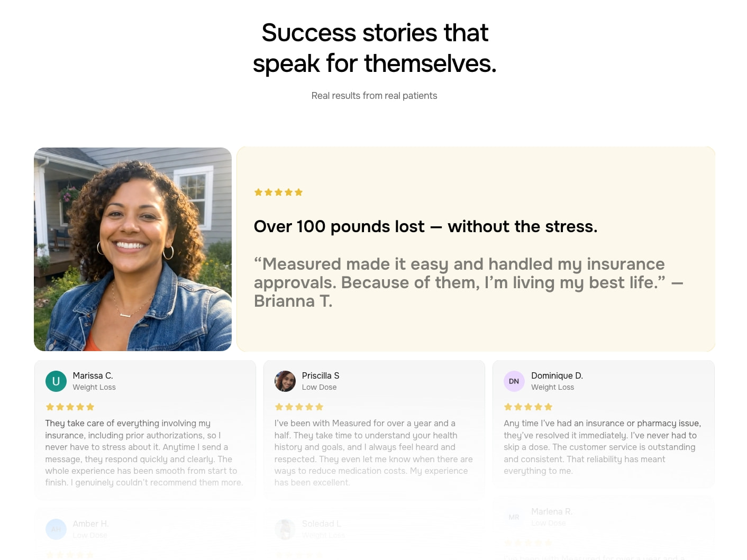
Task: Click Soledad L.'s faded profile avatar
Action: point(285,529)
